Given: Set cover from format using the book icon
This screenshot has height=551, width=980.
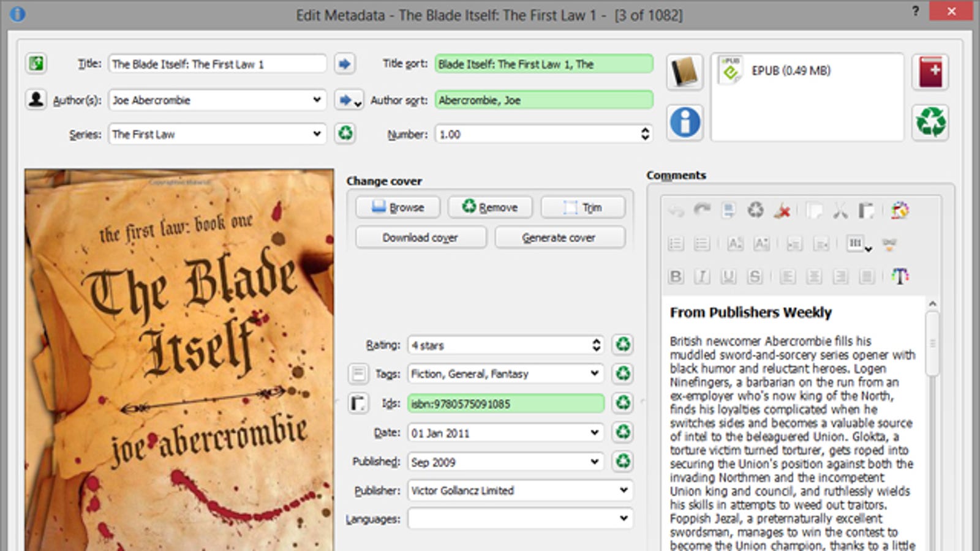Looking at the screenshot, I should point(684,72).
